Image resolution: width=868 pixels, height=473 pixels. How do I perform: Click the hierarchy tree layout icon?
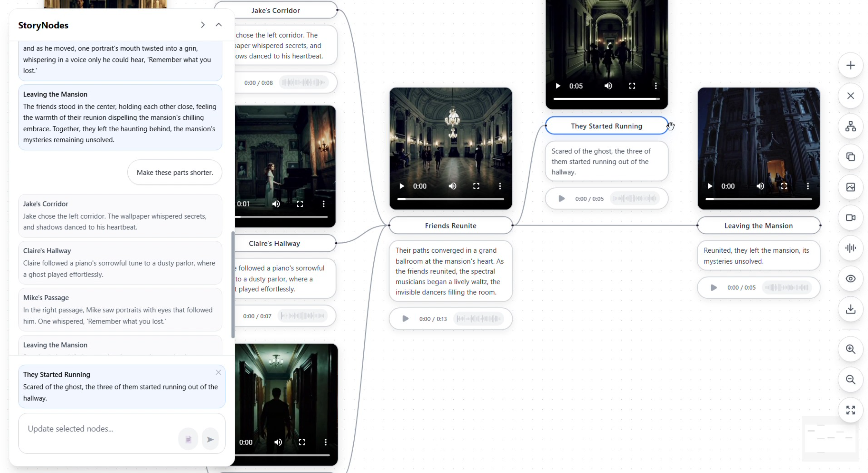point(850,126)
